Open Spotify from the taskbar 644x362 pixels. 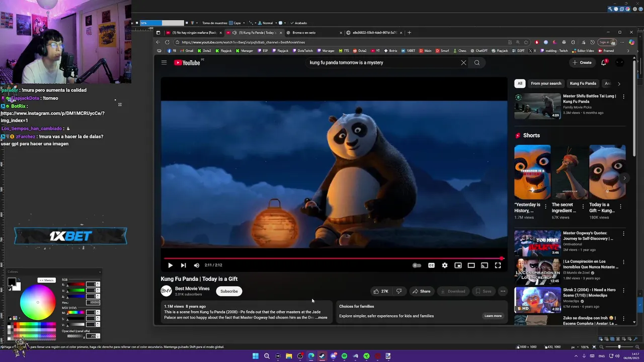pyautogui.click(x=344, y=356)
